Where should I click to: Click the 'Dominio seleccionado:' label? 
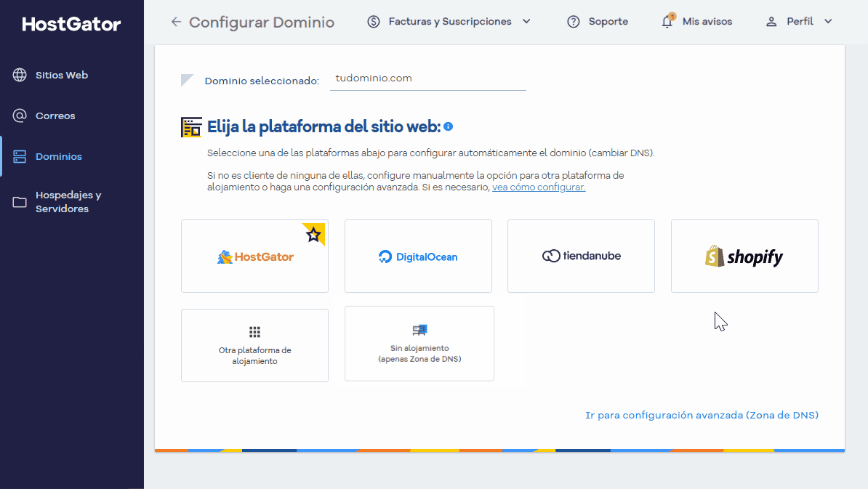pos(262,81)
